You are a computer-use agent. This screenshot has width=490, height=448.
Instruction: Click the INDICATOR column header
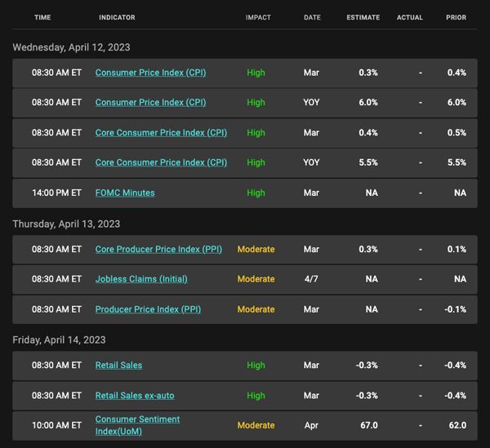tap(117, 17)
